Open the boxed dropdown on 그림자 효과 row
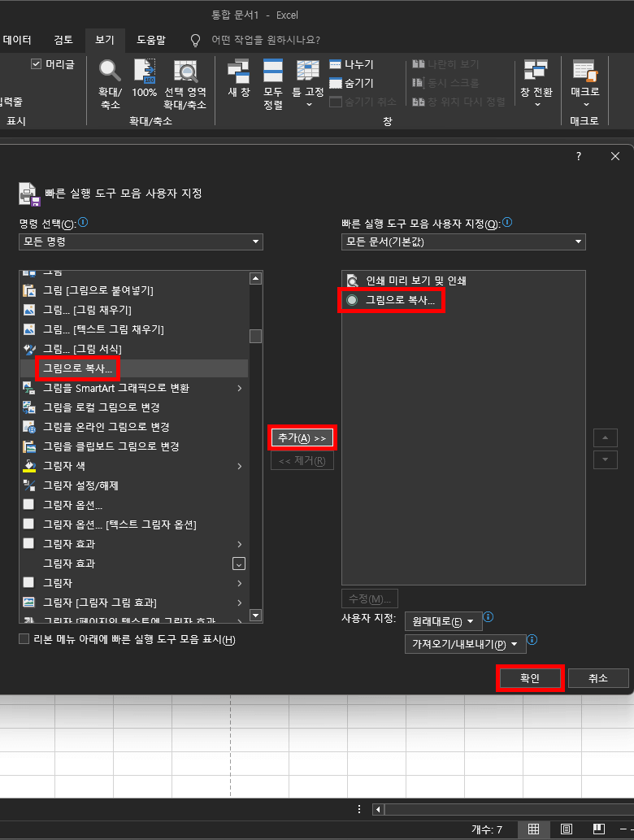 point(239,564)
